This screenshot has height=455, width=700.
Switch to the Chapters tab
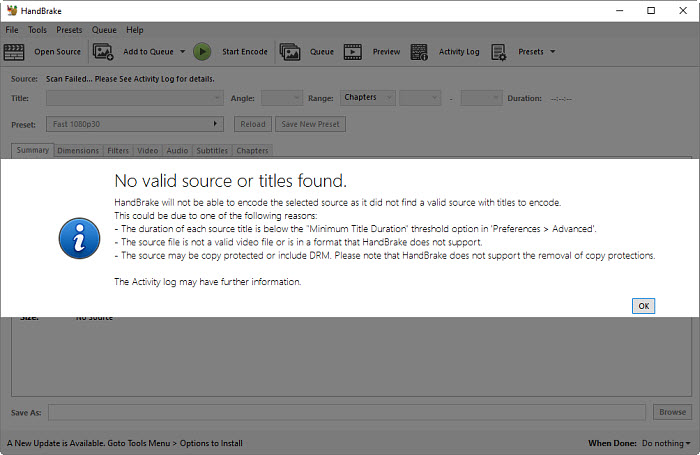(252, 150)
